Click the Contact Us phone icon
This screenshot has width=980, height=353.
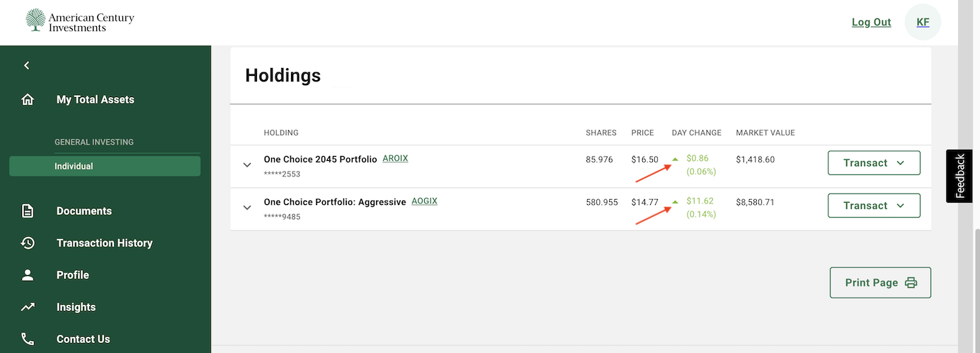pyautogui.click(x=28, y=339)
